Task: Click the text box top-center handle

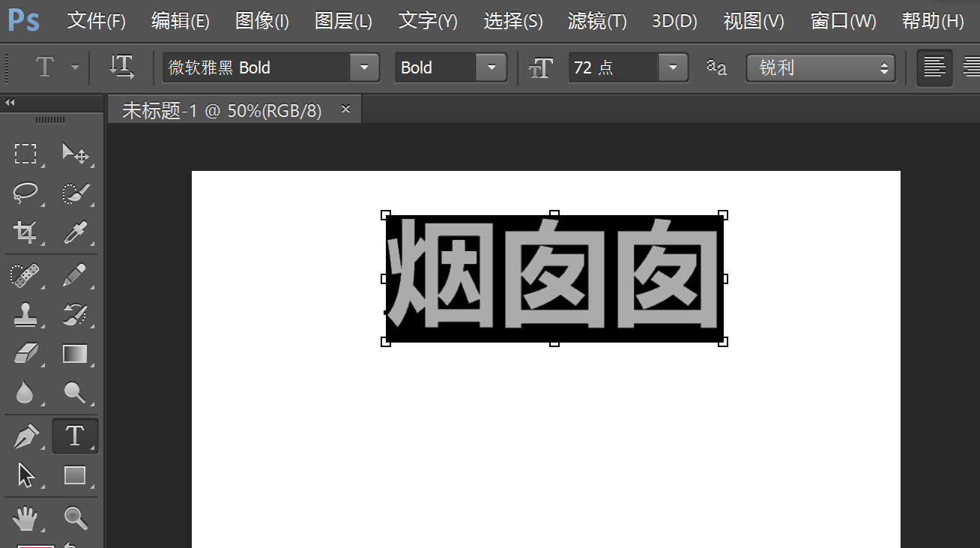Action: point(554,215)
